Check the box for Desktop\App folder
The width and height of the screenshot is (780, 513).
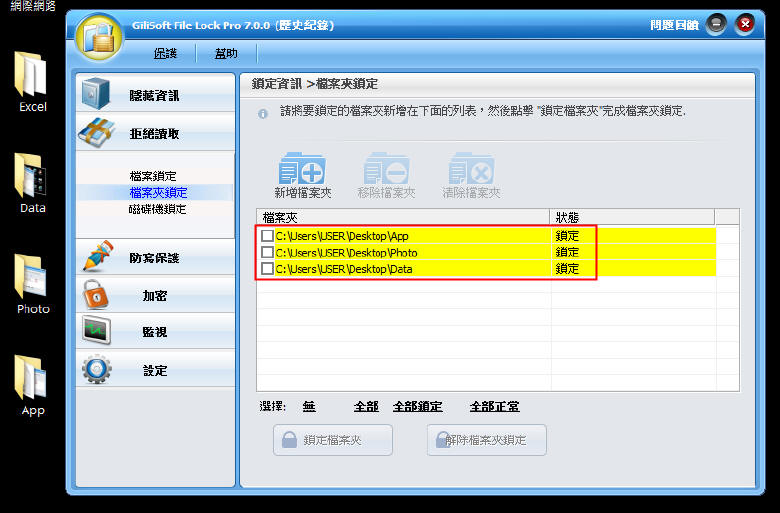(267, 237)
